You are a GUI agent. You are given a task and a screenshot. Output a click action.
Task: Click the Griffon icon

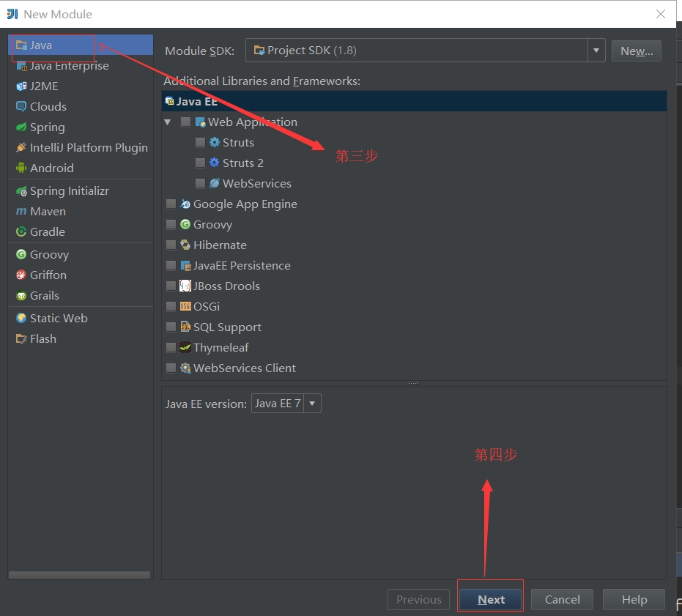pos(21,275)
